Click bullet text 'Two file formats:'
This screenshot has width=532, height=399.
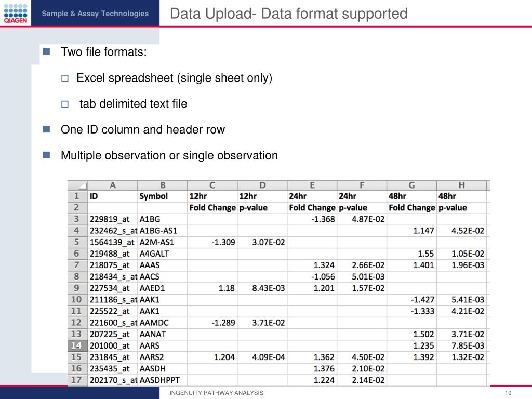(104, 52)
